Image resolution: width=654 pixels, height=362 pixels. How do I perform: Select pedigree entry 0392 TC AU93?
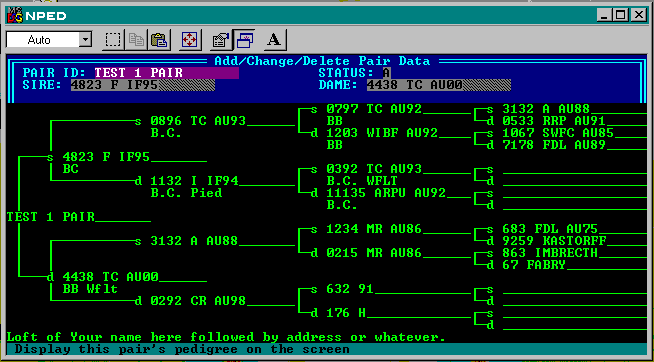point(374,169)
